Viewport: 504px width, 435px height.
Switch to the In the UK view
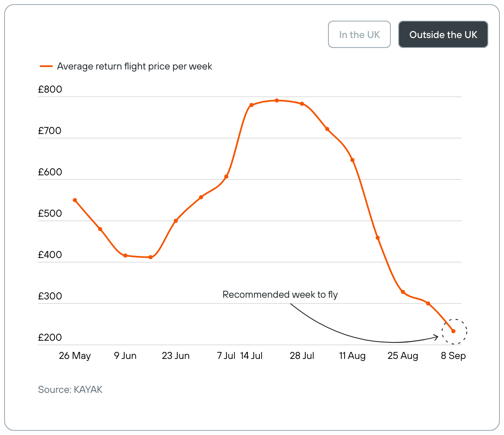pos(359,35)
